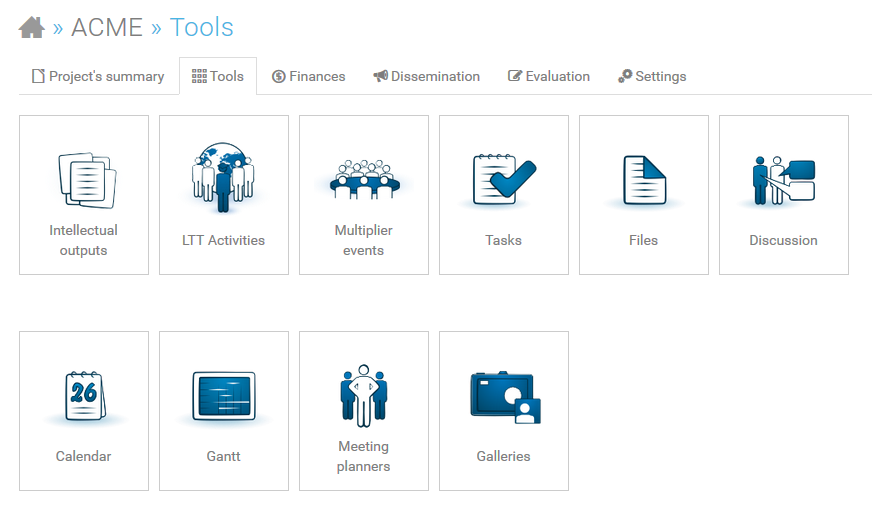Switch to Project's summary tab

98,76
